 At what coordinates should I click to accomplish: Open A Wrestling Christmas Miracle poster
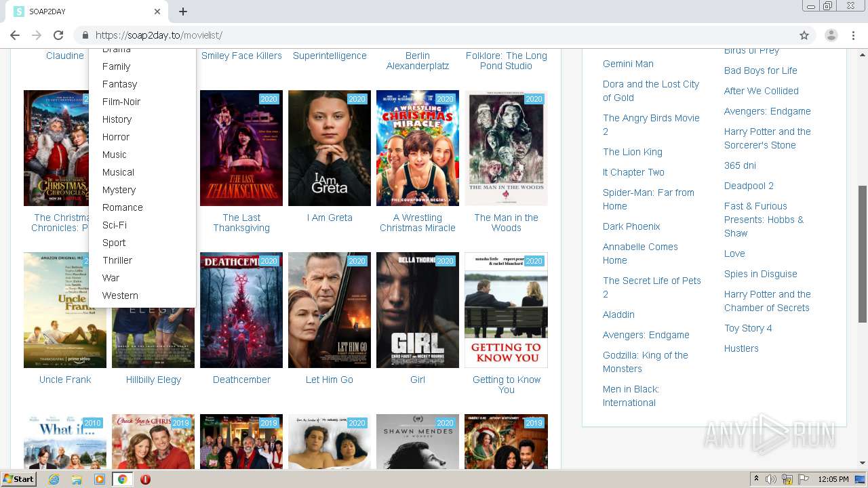tap(418, 148)
